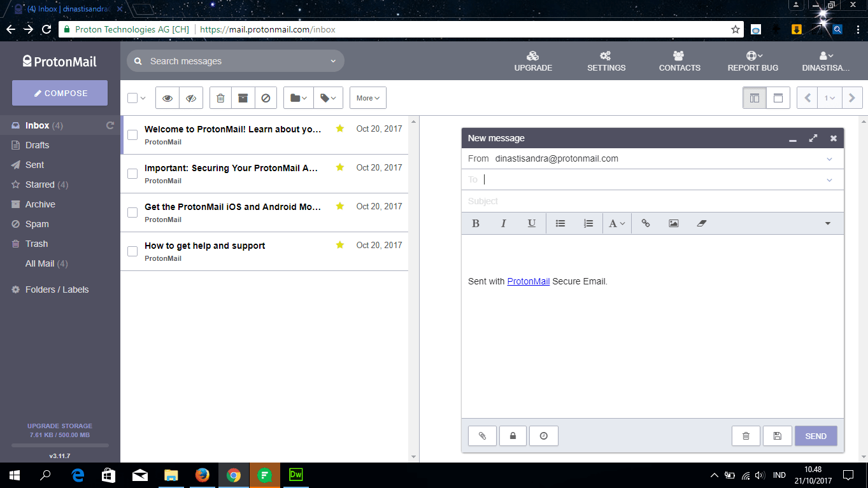Toggle Italic formatting in composer

pyautogui.click(x=504, y=223)
